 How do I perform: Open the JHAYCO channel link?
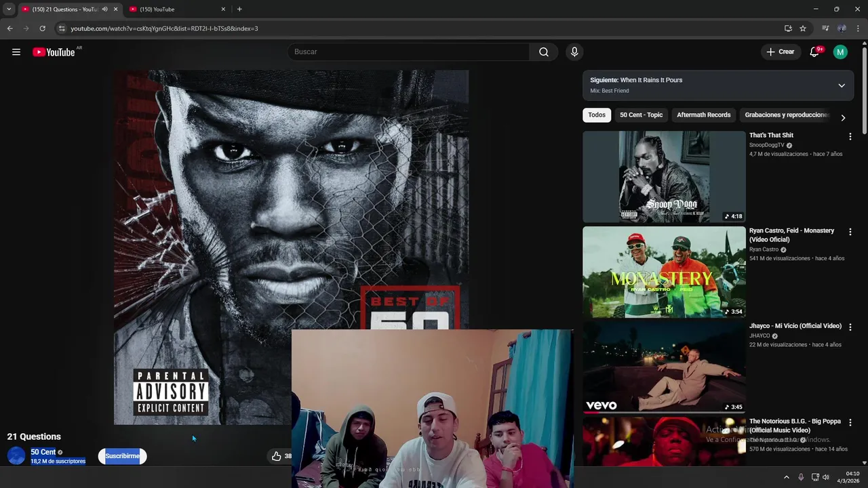(x=759, y=335)
